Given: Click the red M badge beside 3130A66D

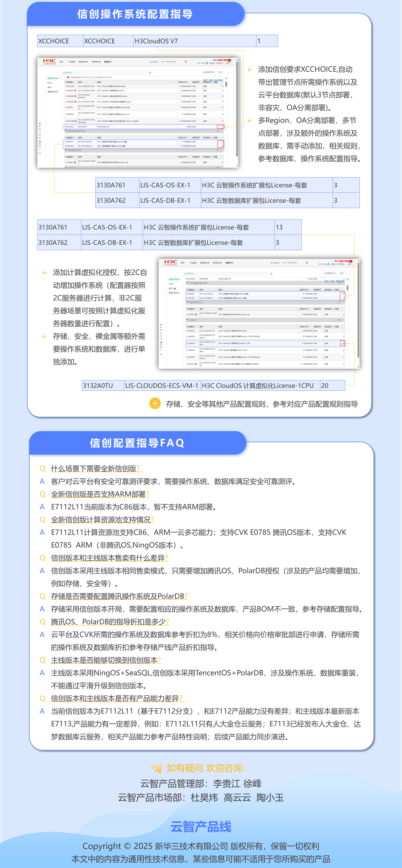Looking at the screenshot, I should [75, 102].
